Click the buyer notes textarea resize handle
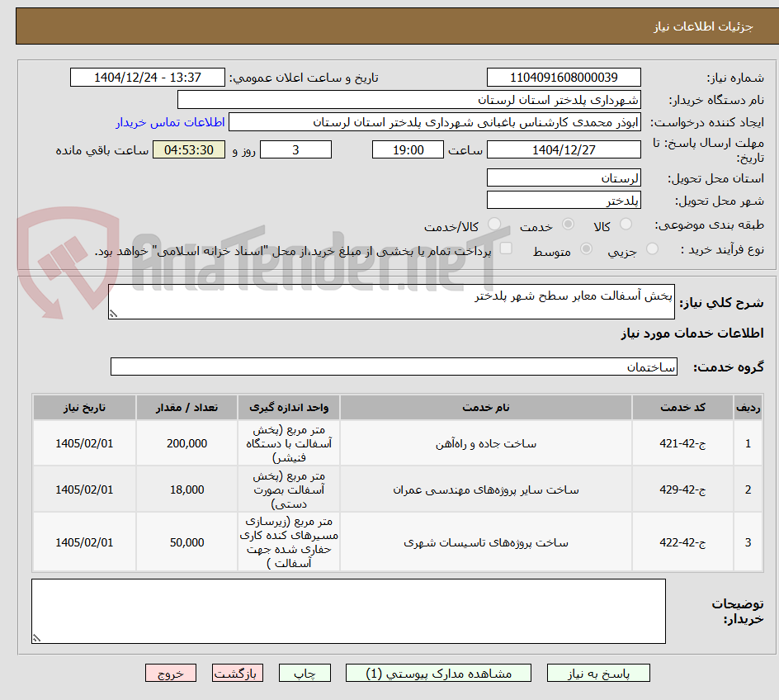This screenshot has width=779, height=700. click(36, 638)
